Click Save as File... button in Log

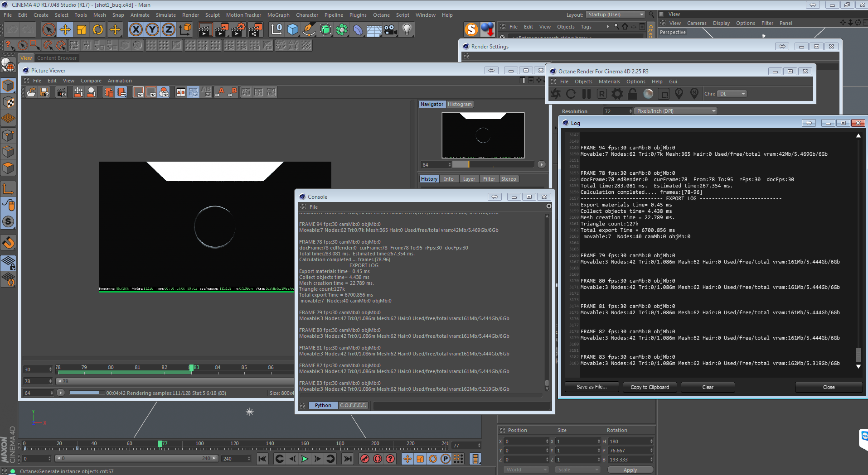(x=592, y=387)
